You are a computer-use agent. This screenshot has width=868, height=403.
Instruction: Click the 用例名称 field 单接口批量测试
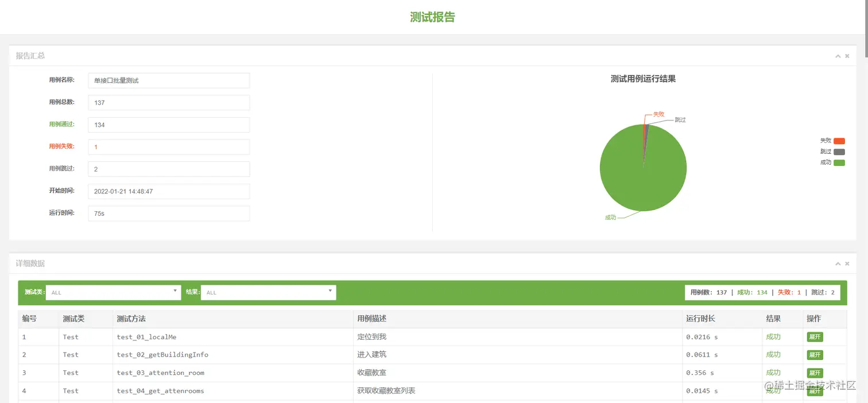pos(169,80)
